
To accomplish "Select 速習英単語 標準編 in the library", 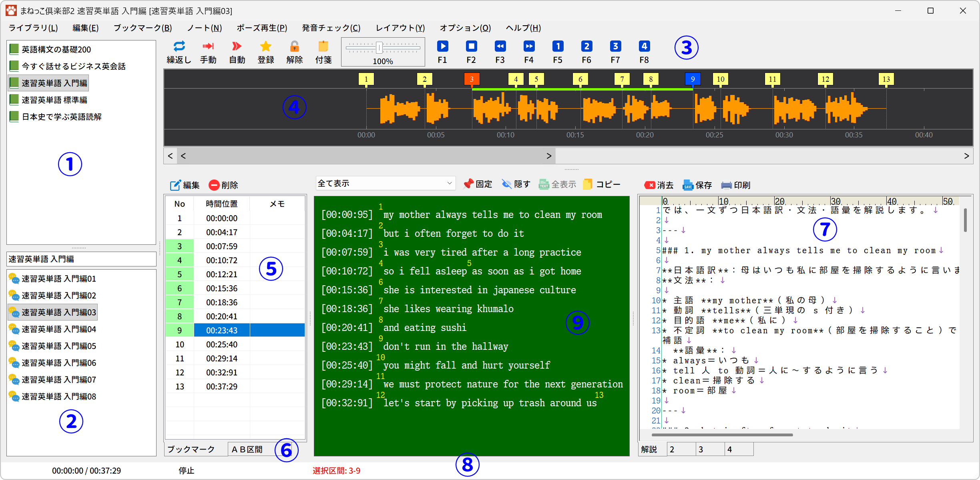I will 48,100.
